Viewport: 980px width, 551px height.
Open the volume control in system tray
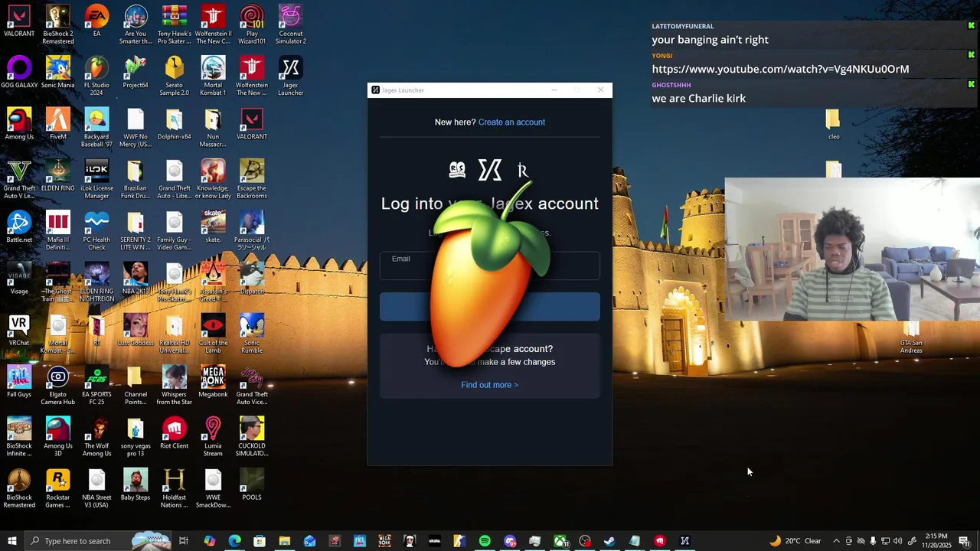point(897,541)
